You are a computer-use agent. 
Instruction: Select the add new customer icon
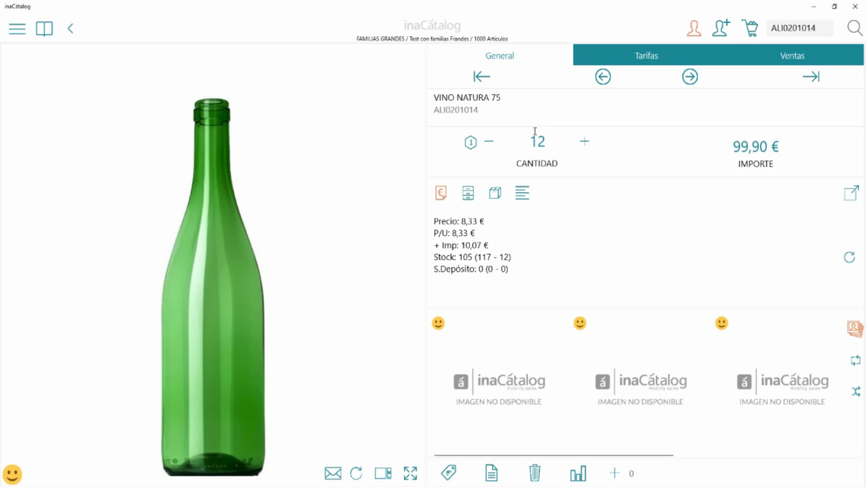click(721, 28)
